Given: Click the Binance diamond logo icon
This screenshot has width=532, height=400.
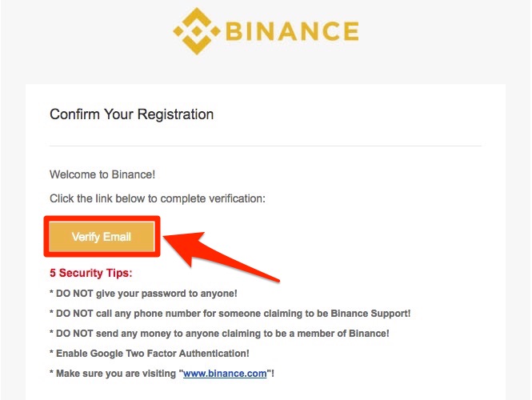Looking at the screenshot, I should click(197, 31).
